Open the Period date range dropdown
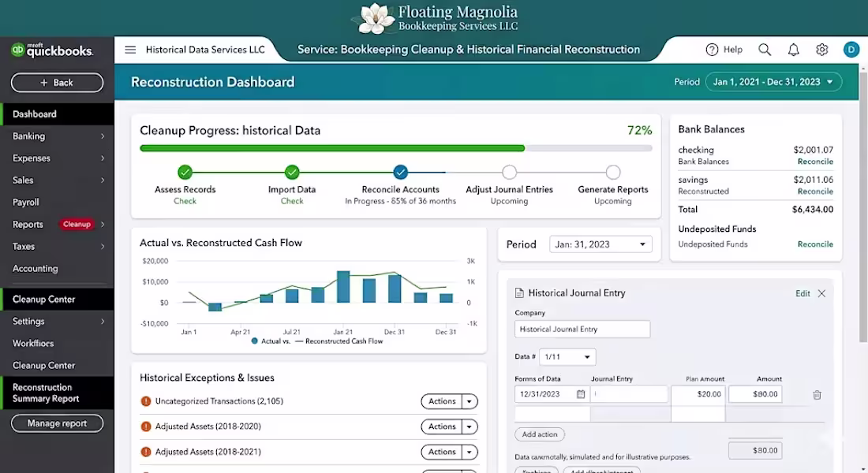The height and width of the screenshot is (473, 868). (773, 82)
